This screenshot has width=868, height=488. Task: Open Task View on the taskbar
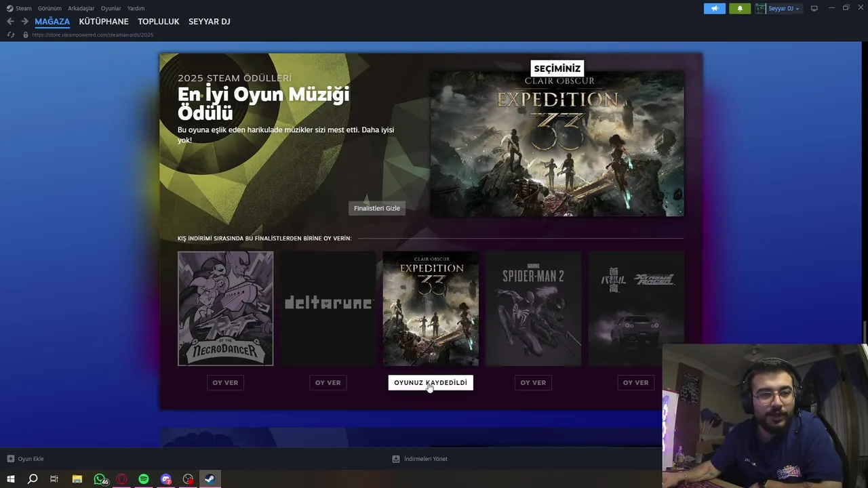(x=54, y=479)
